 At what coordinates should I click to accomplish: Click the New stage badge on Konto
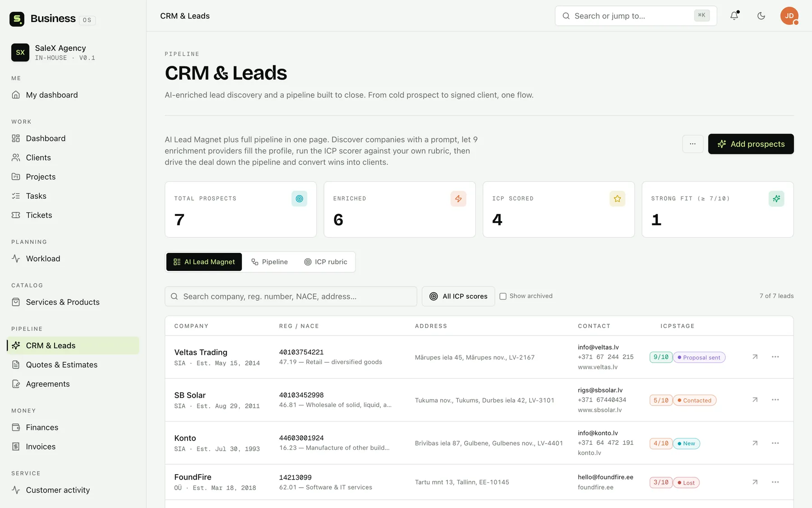point(687,443)
